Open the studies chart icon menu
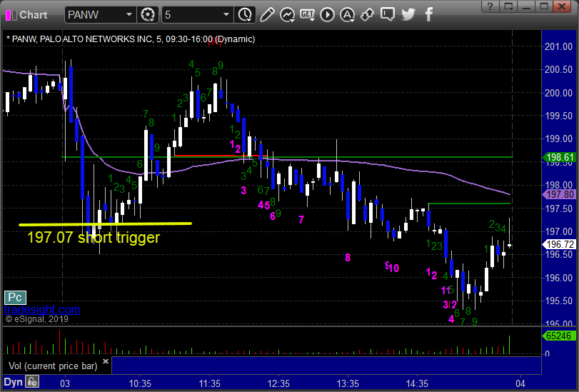 287,15
